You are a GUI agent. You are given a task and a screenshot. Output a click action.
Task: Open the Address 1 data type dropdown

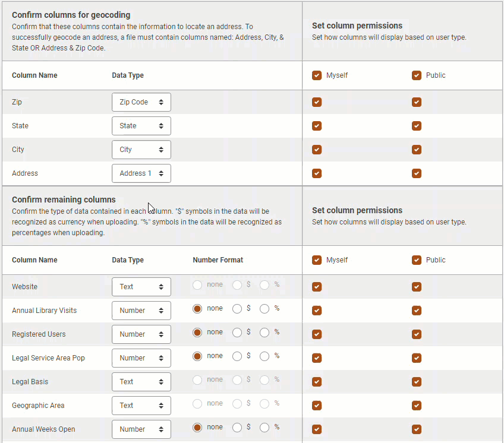point(141,173)
